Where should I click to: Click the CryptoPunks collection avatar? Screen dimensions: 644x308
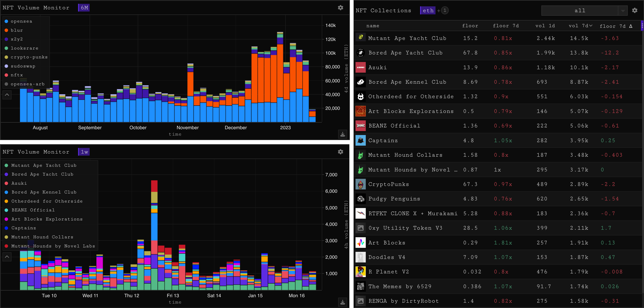pyautogui.click(x=360, y=184)
